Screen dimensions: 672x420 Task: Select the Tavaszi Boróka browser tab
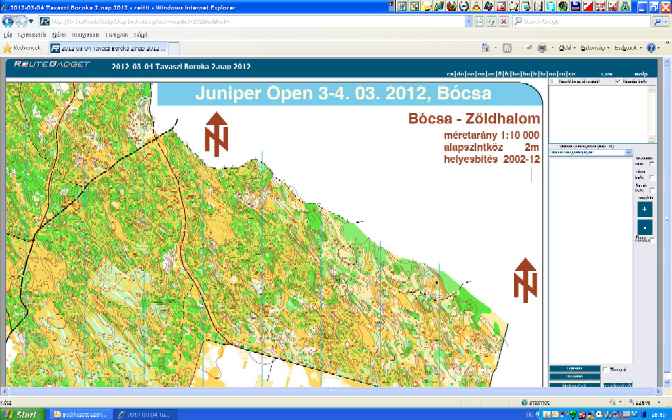(109, 48)
